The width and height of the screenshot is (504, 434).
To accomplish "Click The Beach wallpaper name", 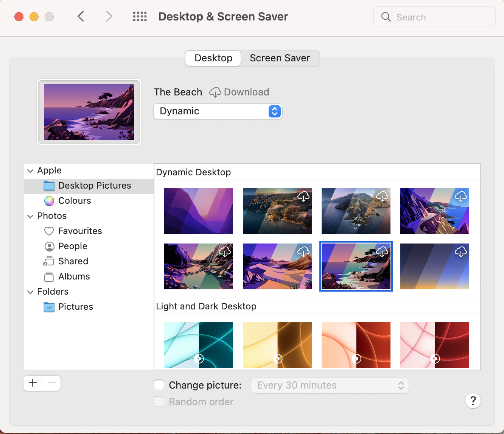I will 178,92.
